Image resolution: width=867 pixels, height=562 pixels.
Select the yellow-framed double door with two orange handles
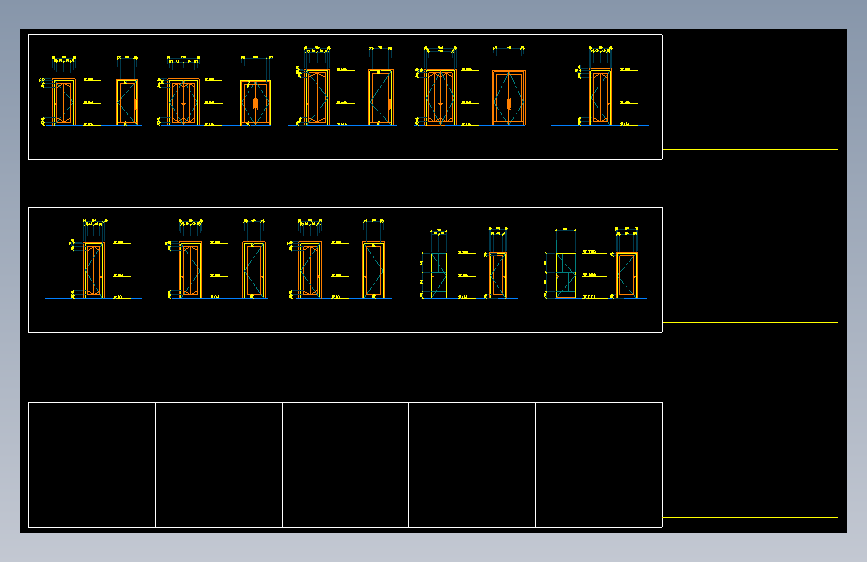point(255,102)
